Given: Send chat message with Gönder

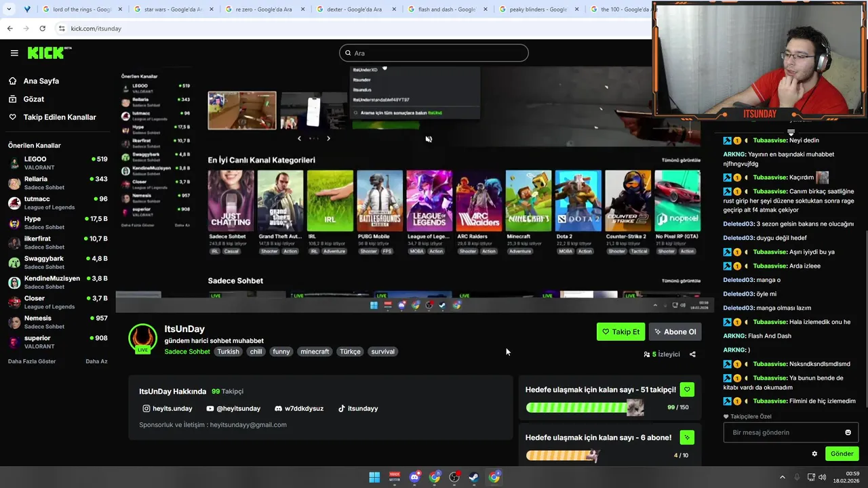Looking at the screenshot, I should tap(842, 454).
